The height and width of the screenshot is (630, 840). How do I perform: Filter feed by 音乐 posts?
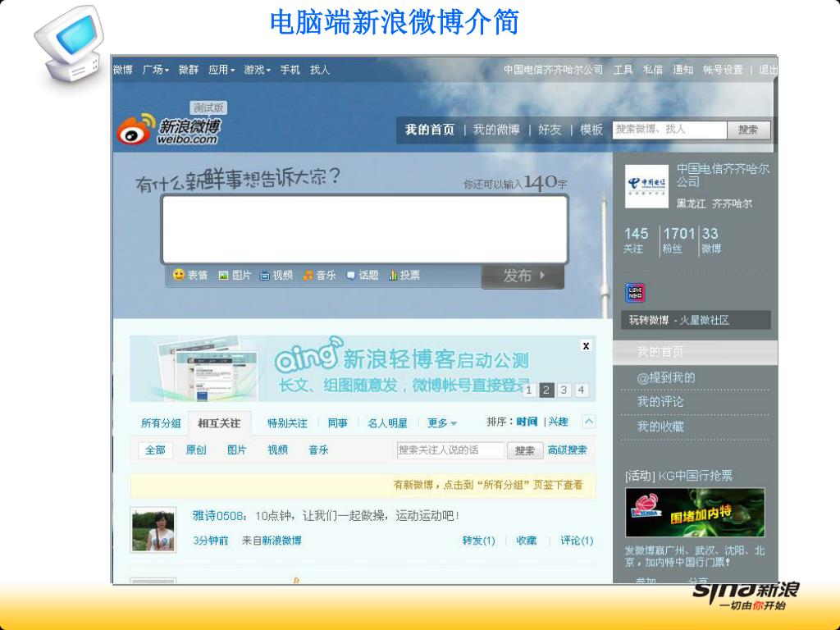tap(318, 450)
